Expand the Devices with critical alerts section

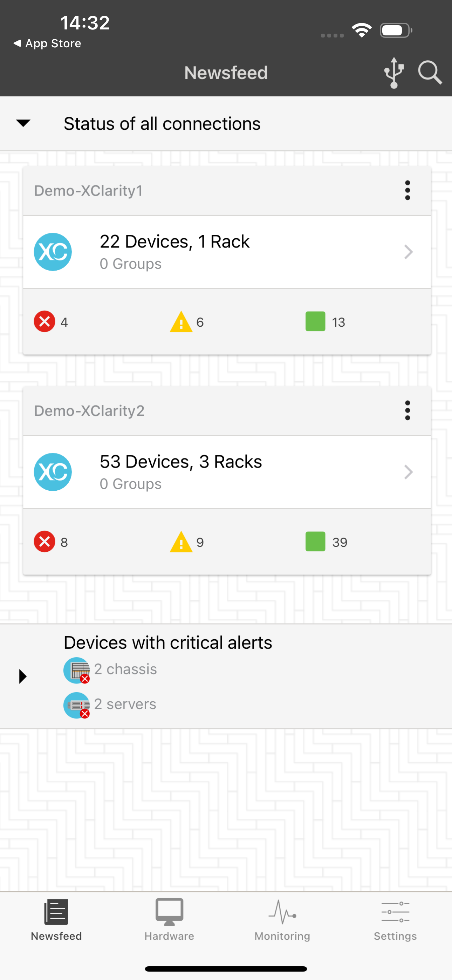(23, 676)
